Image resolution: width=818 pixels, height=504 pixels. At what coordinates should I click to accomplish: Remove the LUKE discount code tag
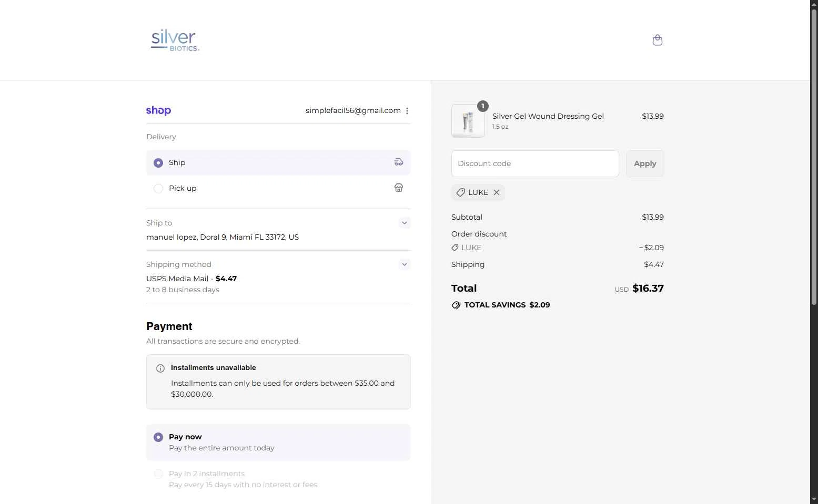(496, 192)
